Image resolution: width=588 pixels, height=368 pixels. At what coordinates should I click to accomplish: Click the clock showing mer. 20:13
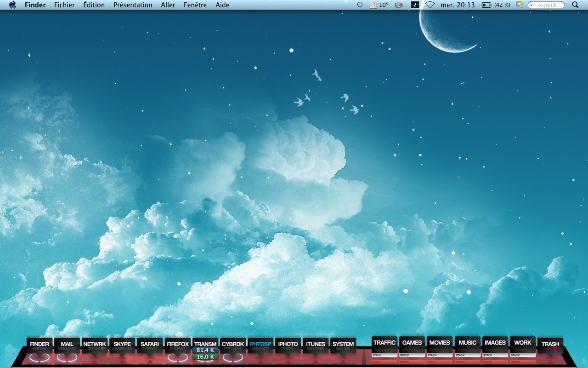pos(458,5)
